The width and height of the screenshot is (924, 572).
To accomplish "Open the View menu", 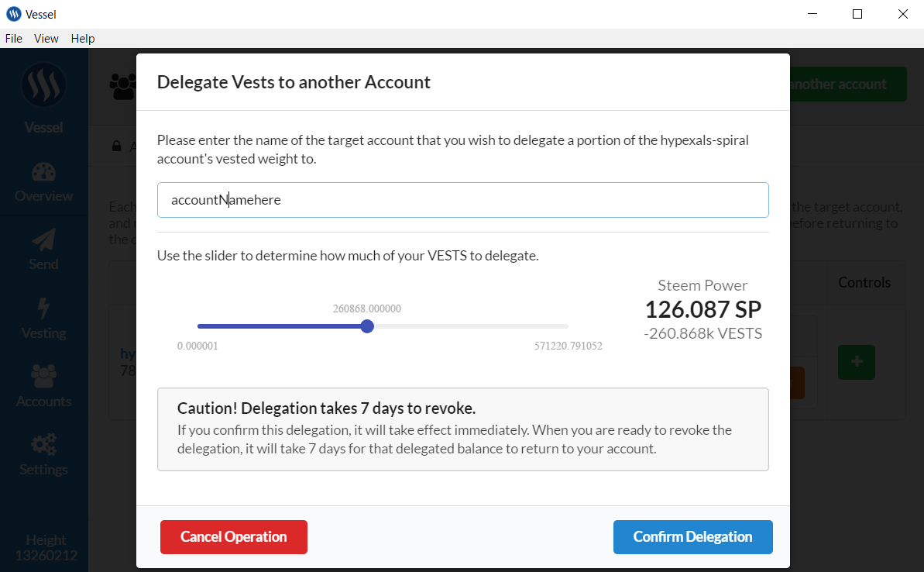I will point(46,38).
